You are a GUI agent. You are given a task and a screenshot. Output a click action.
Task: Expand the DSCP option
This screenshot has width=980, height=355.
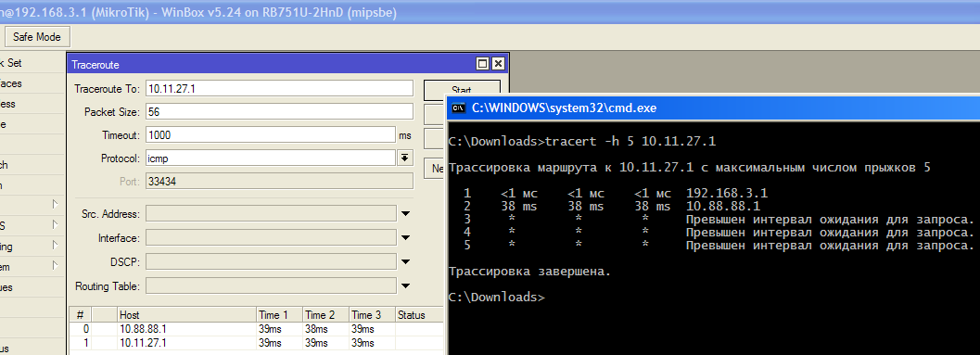pyautogui.click(x=405, y=262)
